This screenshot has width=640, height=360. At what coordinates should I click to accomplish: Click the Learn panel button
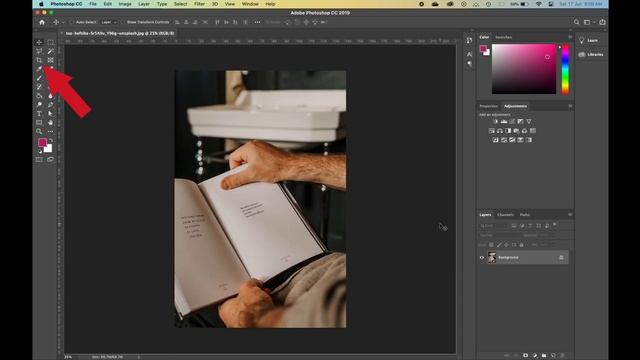pyautogui.click(x=589, y=40)
